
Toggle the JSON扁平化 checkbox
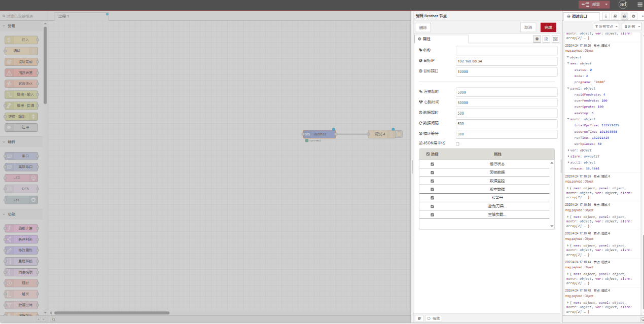[x=457, y=143]
